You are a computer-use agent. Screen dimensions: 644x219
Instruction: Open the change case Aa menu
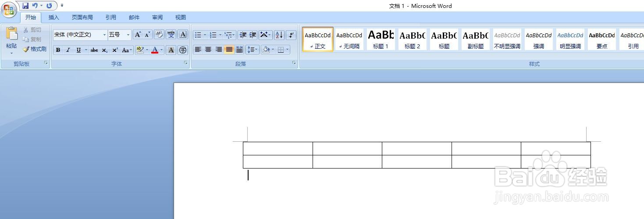[x=127, y=50]
